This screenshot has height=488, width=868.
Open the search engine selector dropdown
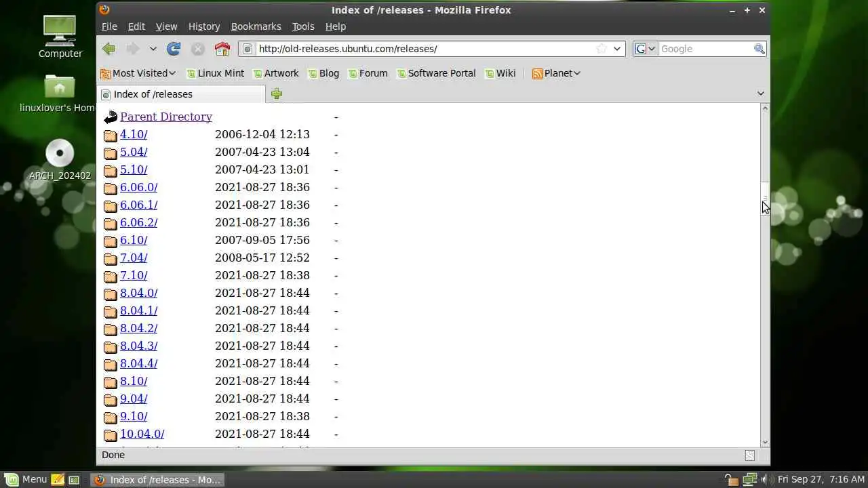click(645, 49)
